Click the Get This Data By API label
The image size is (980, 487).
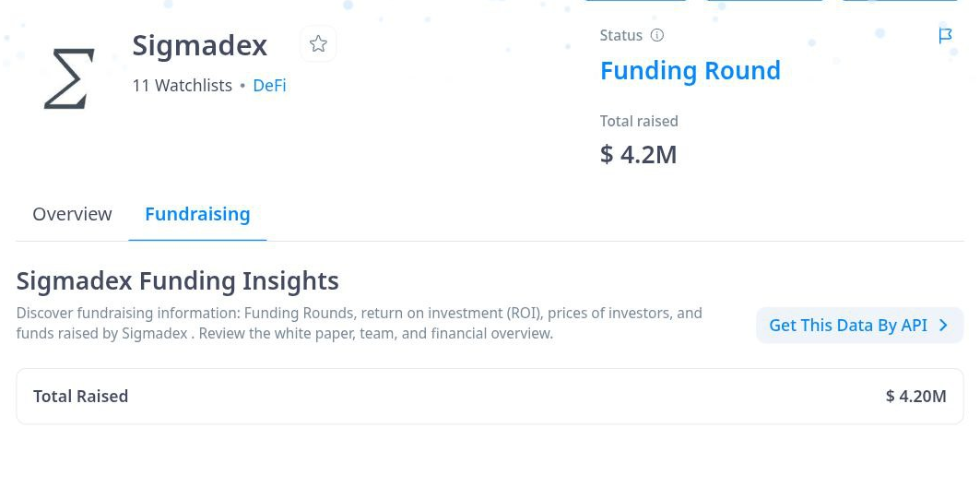tap(848, 325)
